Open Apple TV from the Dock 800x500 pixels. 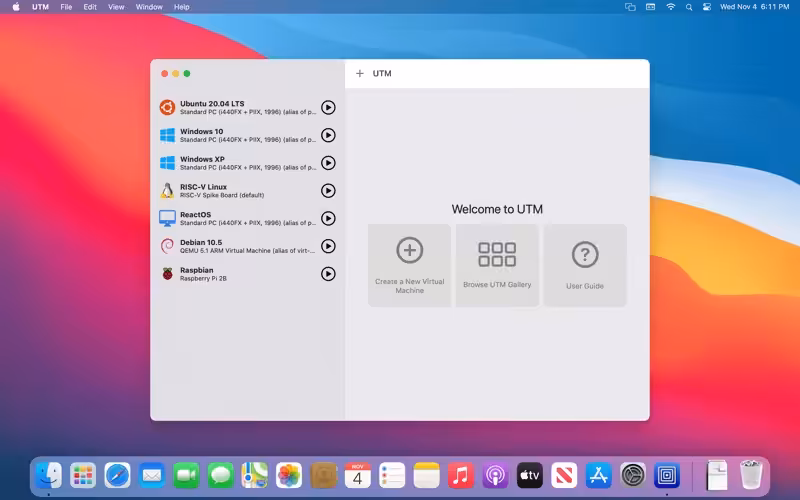tap(530, 475)
